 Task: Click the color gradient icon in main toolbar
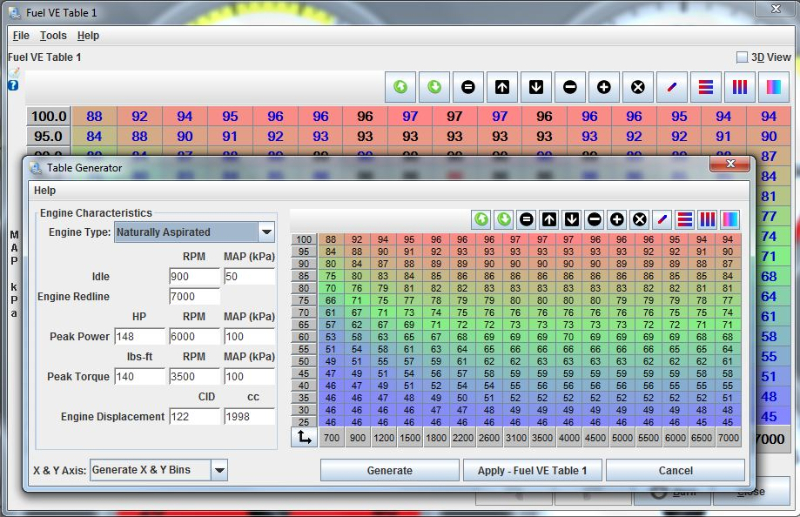[774, 87]
